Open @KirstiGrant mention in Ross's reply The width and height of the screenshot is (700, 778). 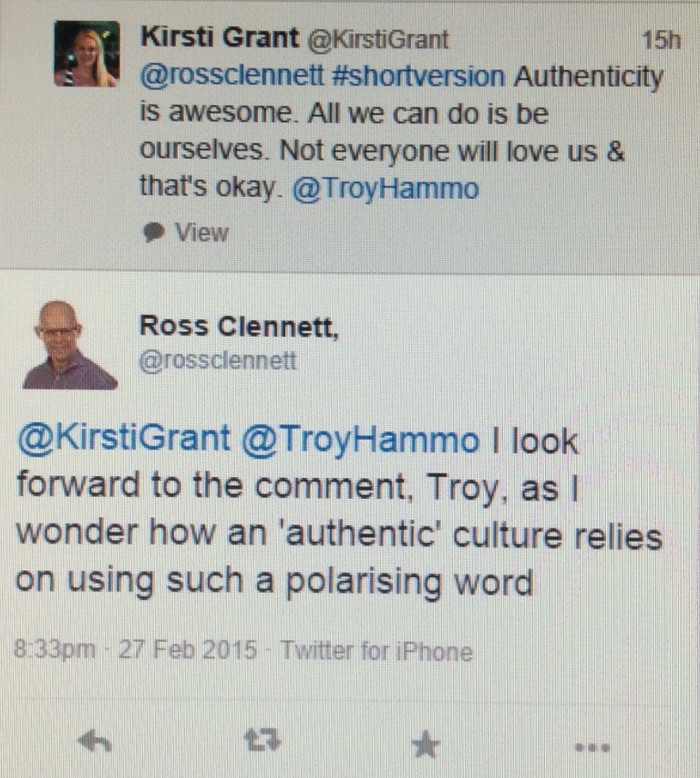(x=124, y=440)
